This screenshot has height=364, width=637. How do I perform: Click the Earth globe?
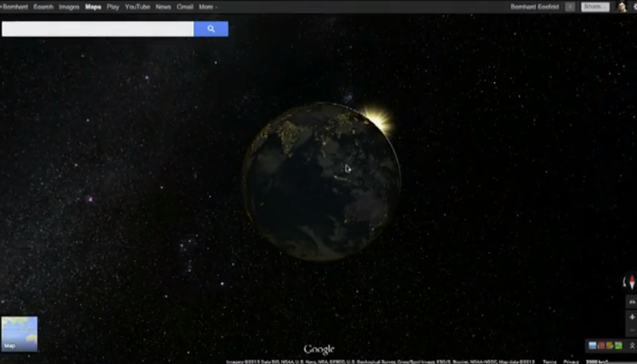click(x=321, y=182)
